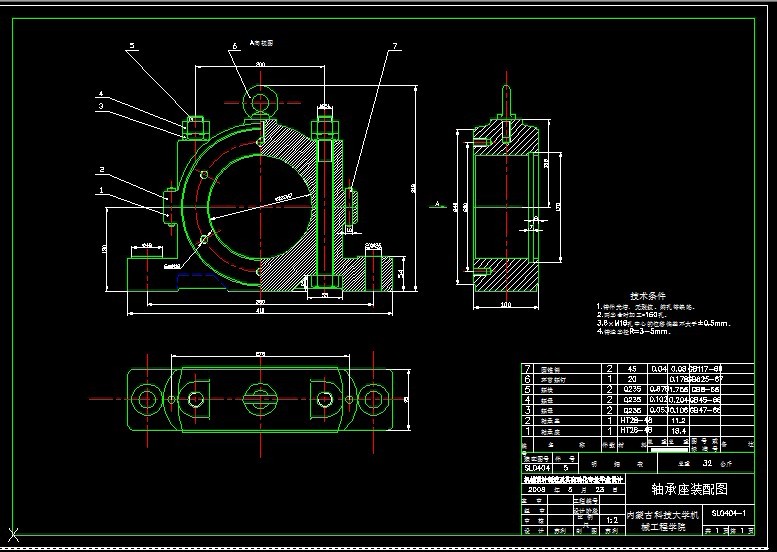Select weight value 18.4 in parts list
This screenshot has height=552, width=777.
point(678,431)
